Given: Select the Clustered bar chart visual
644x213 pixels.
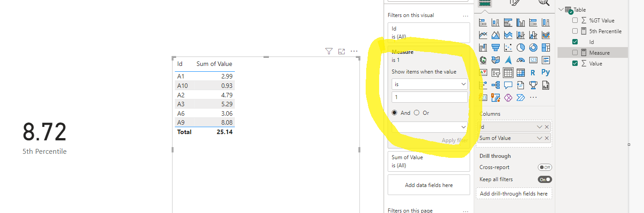Looking at the screenshot, I should tap(508, 22).
